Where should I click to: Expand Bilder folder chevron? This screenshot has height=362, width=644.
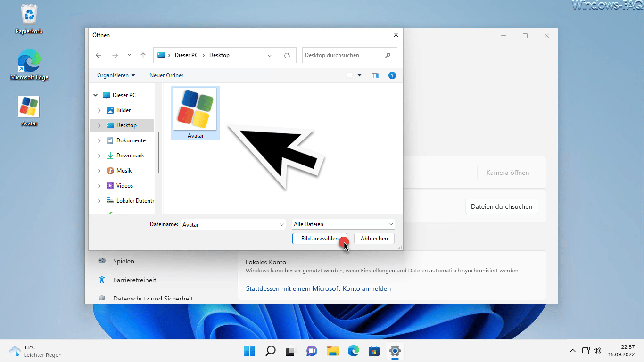pos(99,110)
